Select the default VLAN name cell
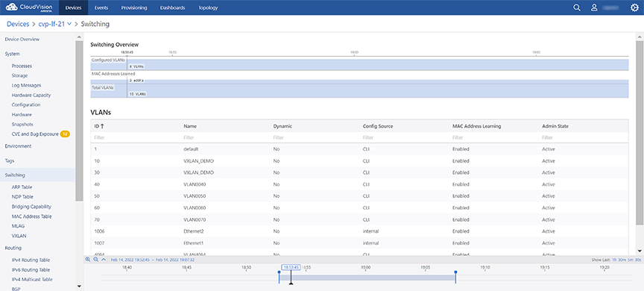 [x=191, y=148]
